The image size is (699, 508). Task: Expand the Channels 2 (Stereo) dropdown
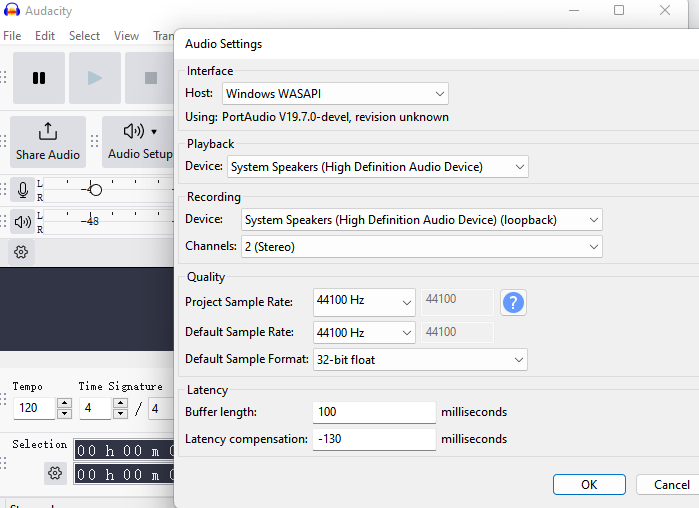[422, 246]
